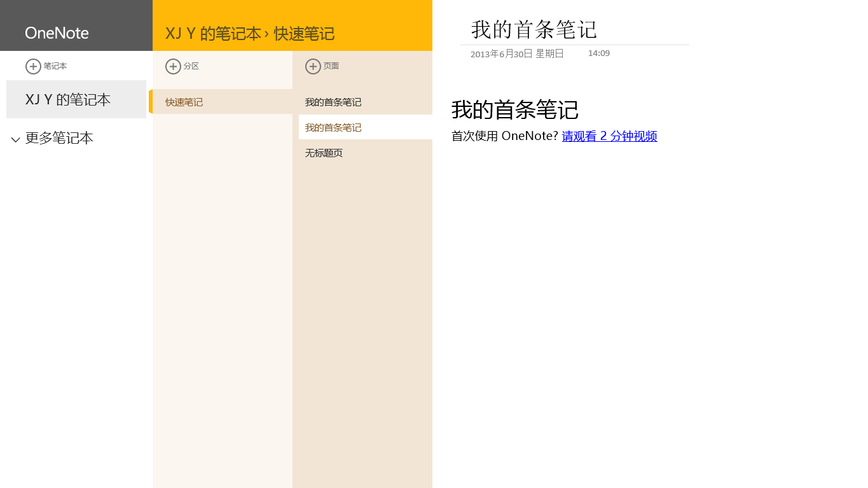868x488 pixels.
Task: Click the date 2013年6月30日 星期日
Action: (x=517, y=54)
